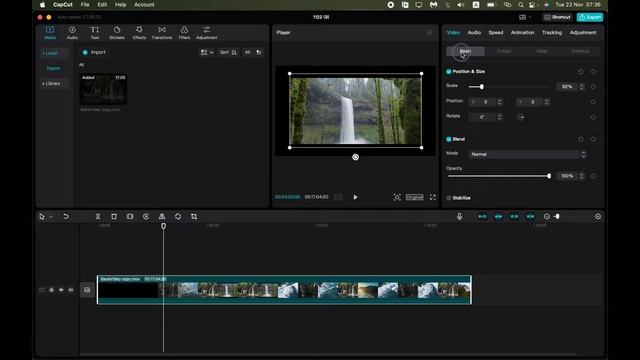Switch to the Speed tab
Viewport: 640px width, 360px height.
496,33
